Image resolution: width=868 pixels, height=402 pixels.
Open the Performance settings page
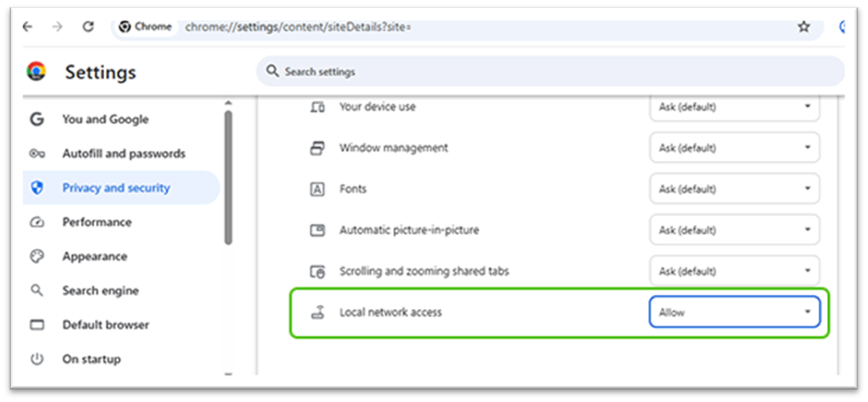click(96, 222)
